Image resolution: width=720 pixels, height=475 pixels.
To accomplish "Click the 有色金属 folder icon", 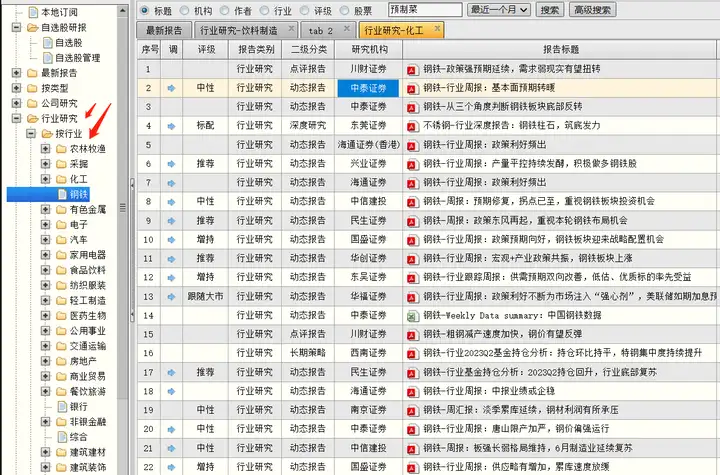I will [61, 210].
